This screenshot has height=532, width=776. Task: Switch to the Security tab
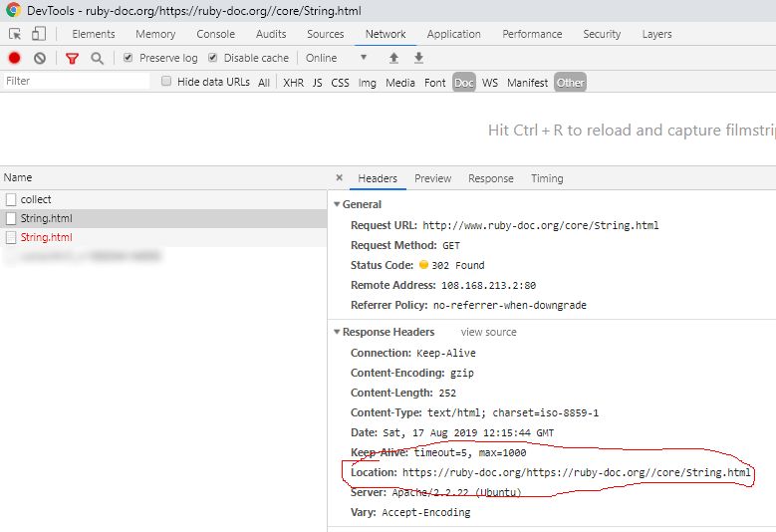(602, 34)
